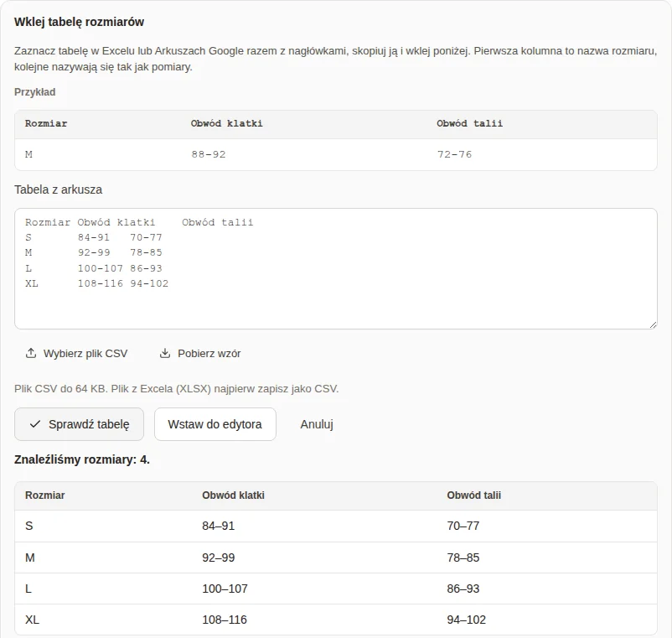Select result waist value 70–77
The height and width of the screenshot is (638, 672).
tap(463, 526)
